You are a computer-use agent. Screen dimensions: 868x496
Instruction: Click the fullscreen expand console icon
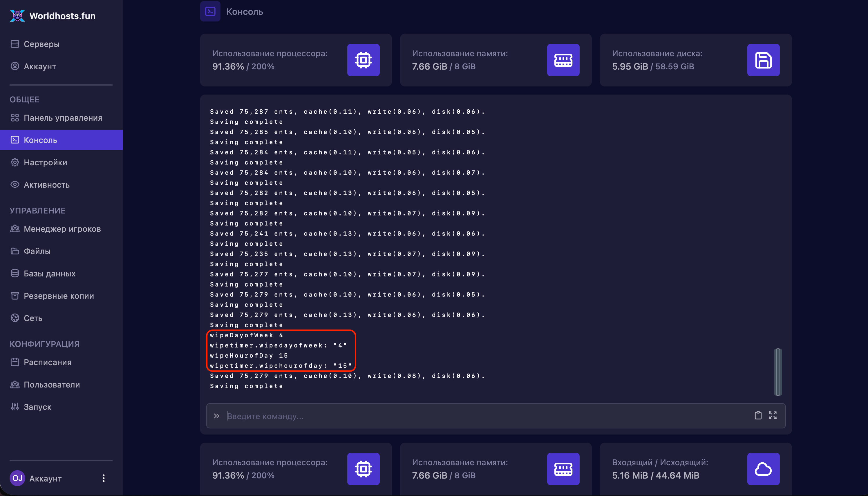[773, 415]
